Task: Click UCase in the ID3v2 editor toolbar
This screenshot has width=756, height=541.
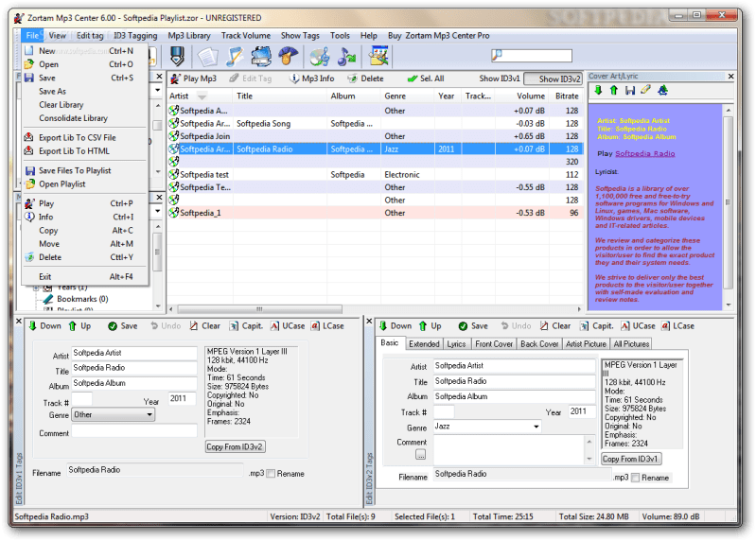Action: click(x=638, y=326)
